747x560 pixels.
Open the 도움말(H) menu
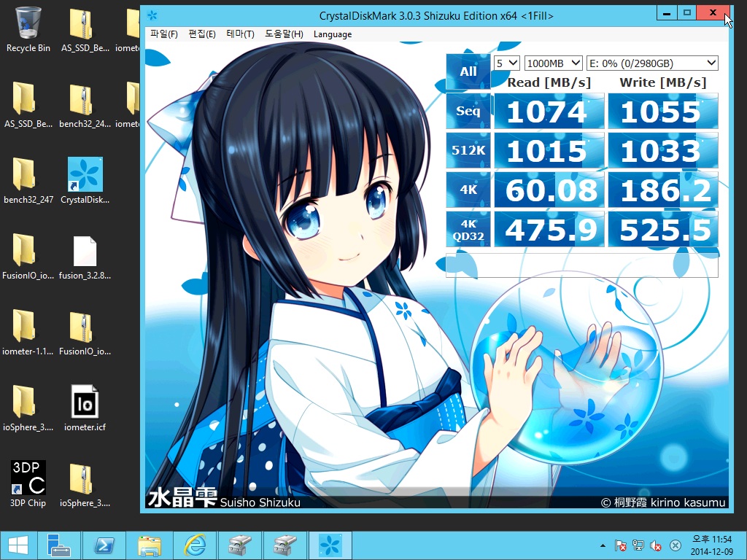tap(284, 34)
